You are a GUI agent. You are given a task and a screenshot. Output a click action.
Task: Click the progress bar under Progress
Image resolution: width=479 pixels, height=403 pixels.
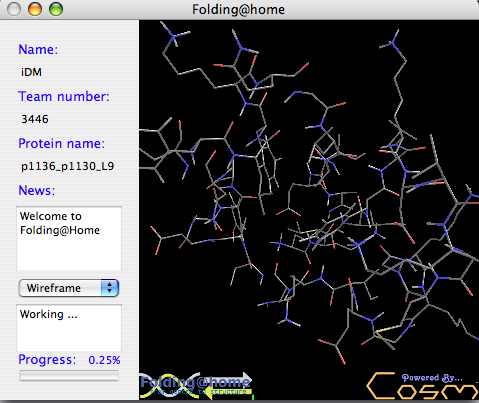click(69, 376)
